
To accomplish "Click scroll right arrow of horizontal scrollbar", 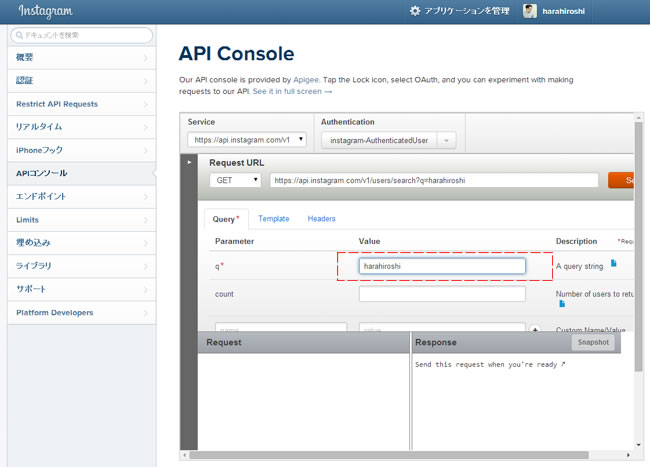I will 628,455.
